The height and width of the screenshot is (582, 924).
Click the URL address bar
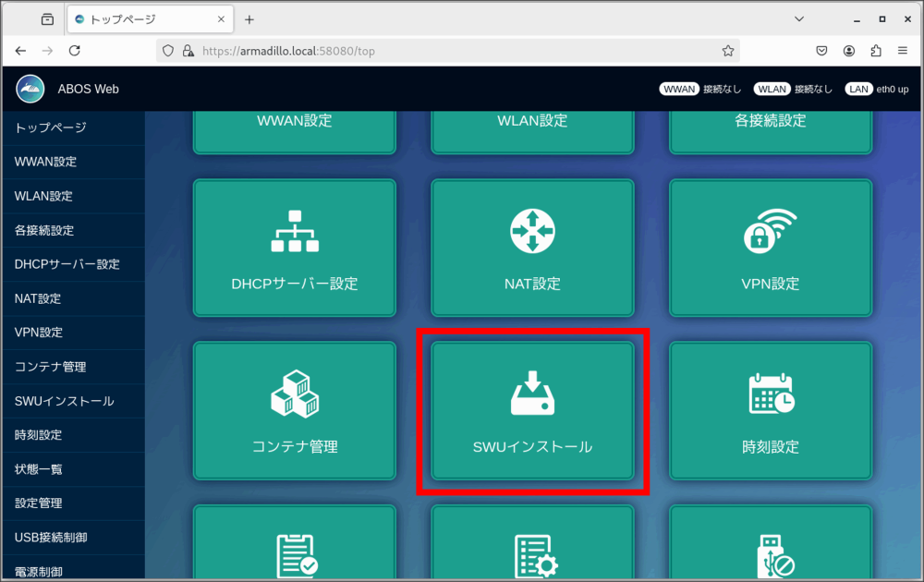[x=444, y=51]
